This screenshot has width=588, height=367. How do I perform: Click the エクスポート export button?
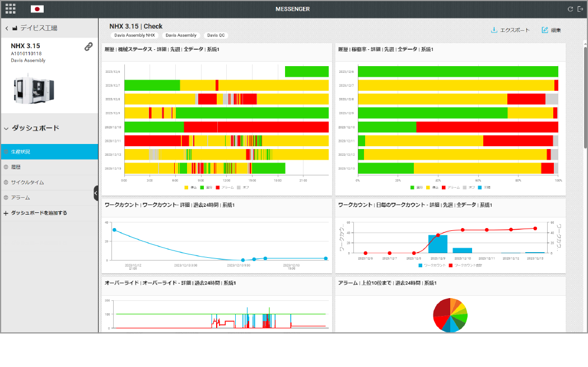point(510,30)
